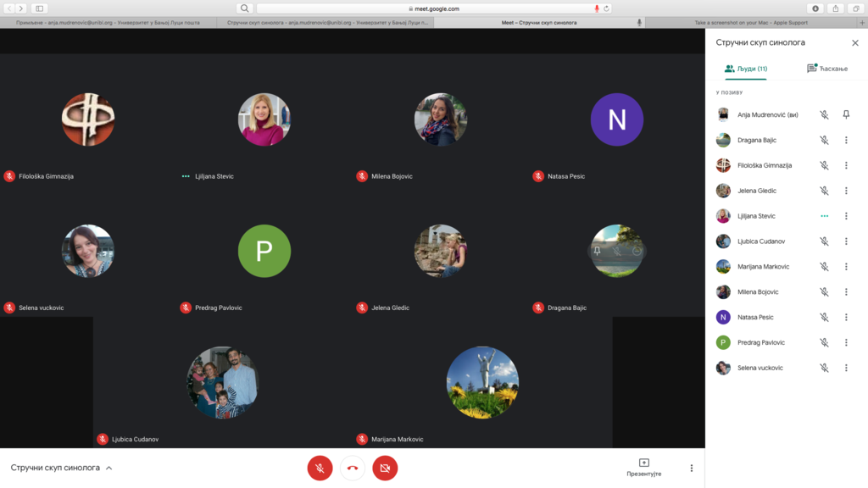Image resolution: width=868 pixels, height=488 pixels.
Task: Click the Презентујте present screen icon
Action: pyautogui.click(x=643, y=463)
